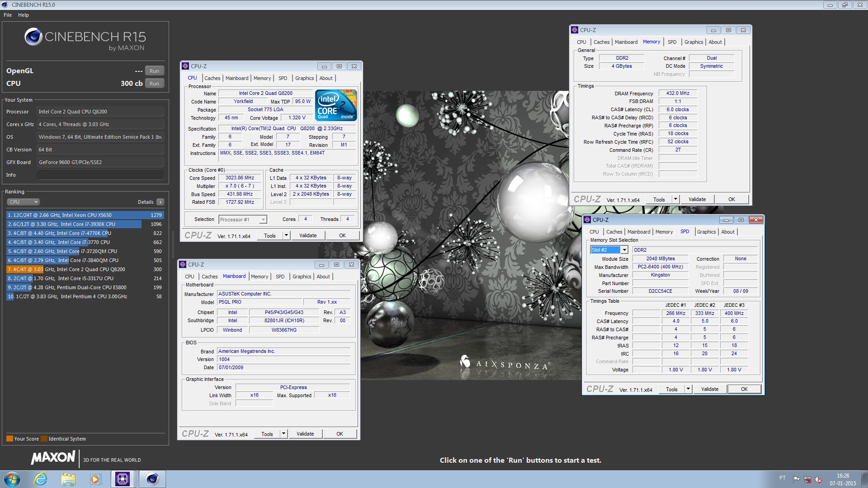The image size is (868, 488).
Task: Open the Processor #1 selection dropdown
Action: point(243,220)
